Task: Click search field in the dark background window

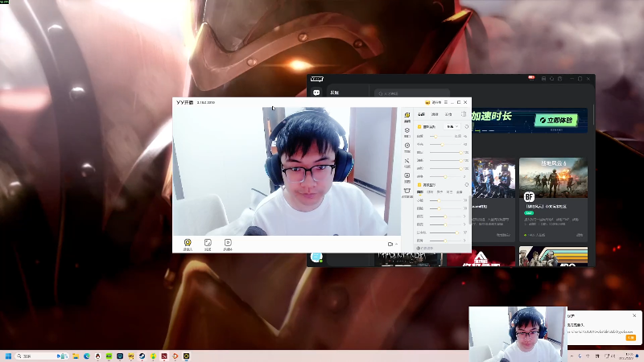Action: coord(413,93)
